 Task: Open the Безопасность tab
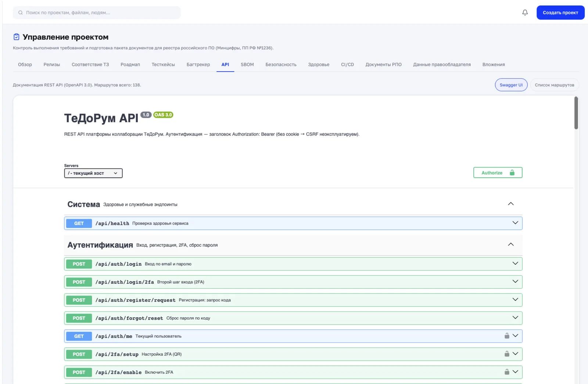click(281, 65)
